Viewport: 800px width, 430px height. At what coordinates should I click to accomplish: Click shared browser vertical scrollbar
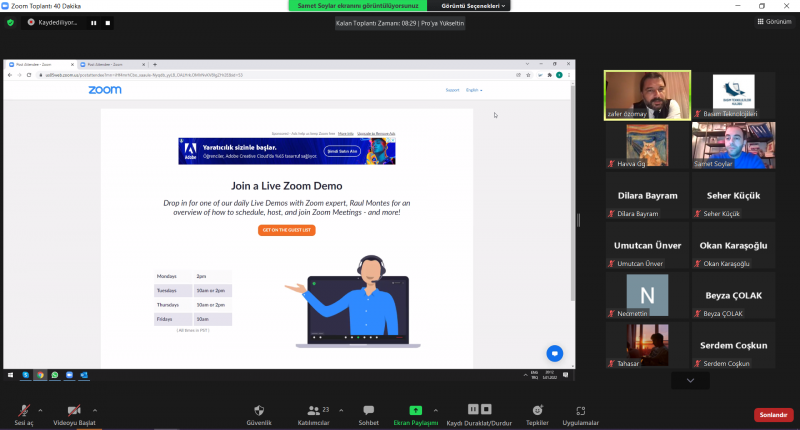tap(572, 194)
